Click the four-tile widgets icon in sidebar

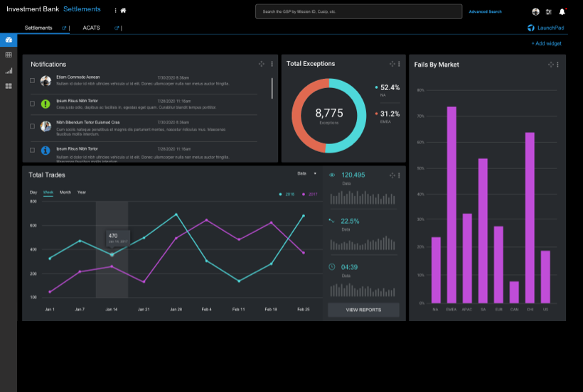coord(9,86)
